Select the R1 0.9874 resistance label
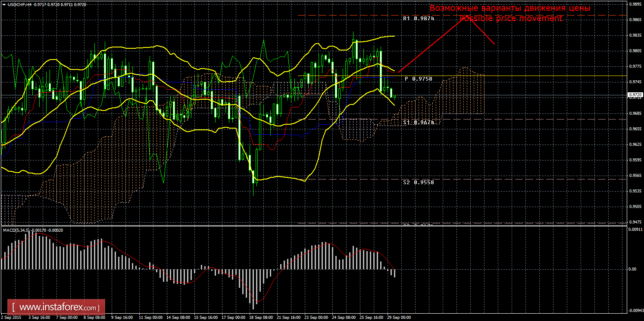 tap(419, 19)
